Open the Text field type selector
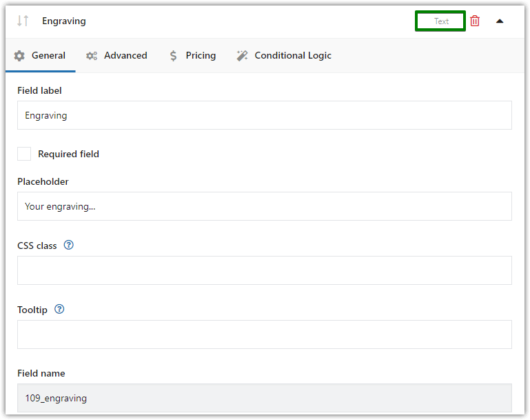 tap(440, 21)
